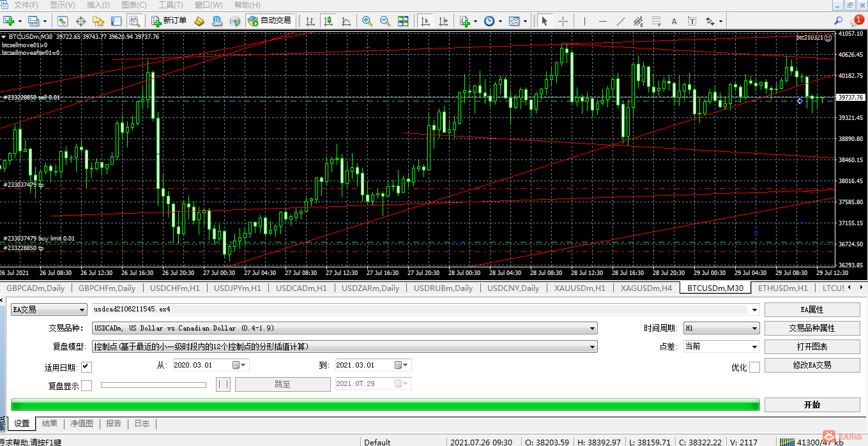The image size is (868, 446).
Task: Click the #233228850 sell 0.01 order label
Action: tap(31, 98)
